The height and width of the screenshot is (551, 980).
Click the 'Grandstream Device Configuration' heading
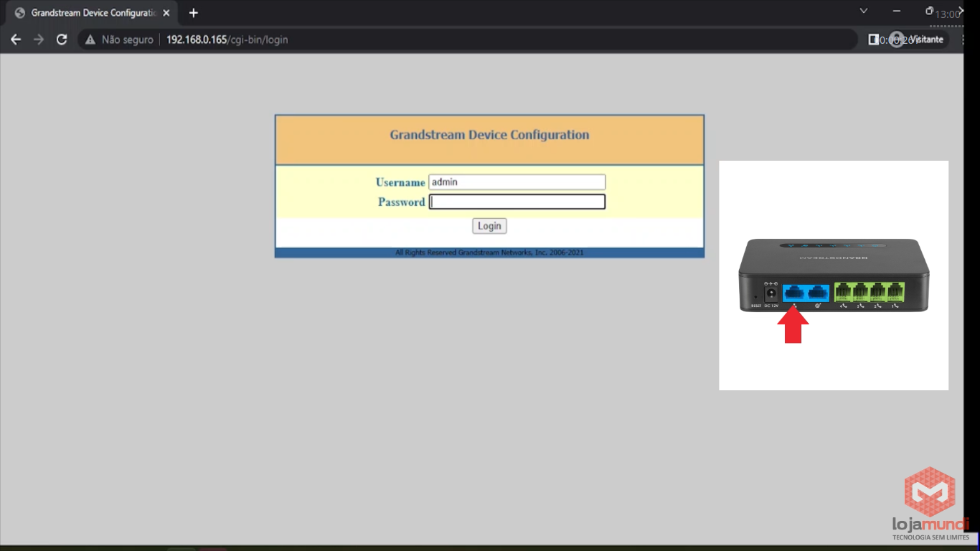(x=489, y=135)
